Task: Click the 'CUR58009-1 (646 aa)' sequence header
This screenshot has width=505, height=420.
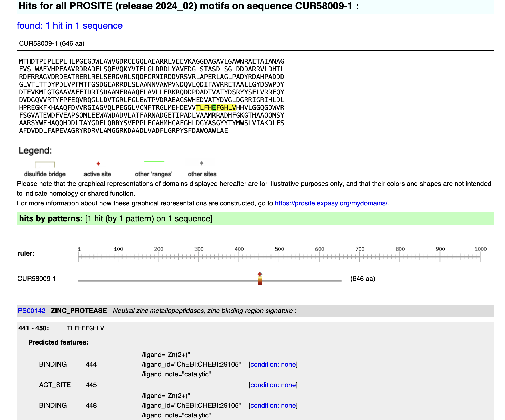Action: [52, 43]
